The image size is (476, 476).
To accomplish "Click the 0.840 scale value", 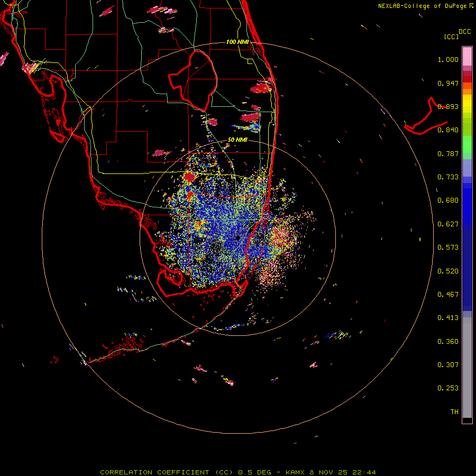I will pyautogui.click(x=448, y=130).
